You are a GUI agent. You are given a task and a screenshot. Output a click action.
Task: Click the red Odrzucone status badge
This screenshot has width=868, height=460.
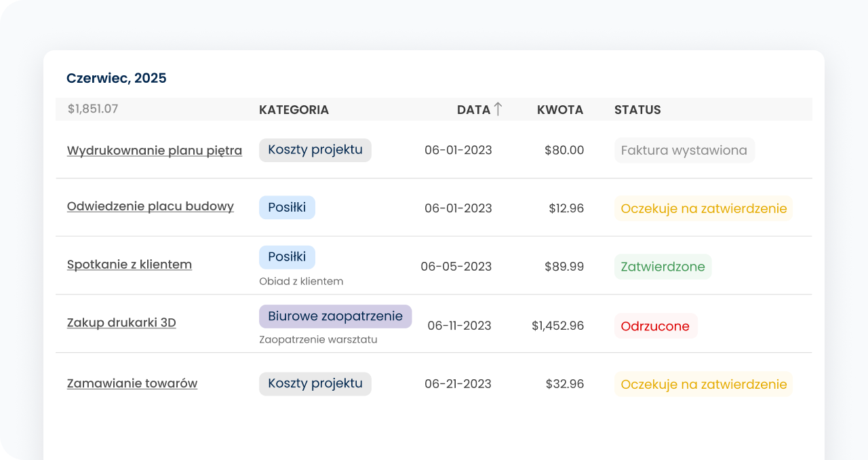[x=655, y=326]
